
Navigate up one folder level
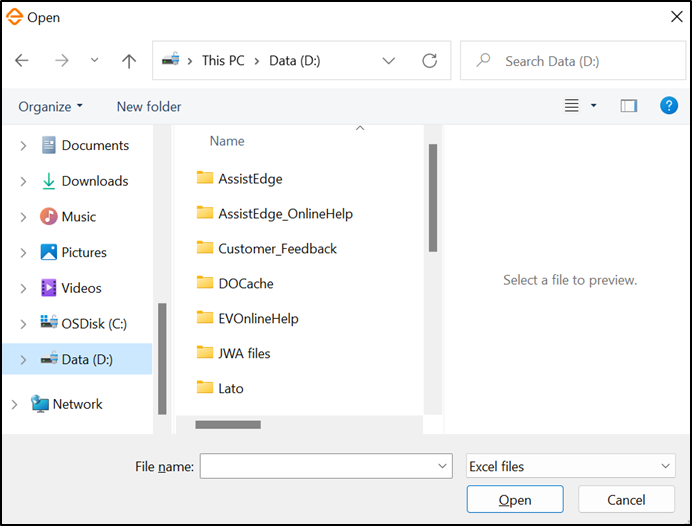tap(129, 60)
